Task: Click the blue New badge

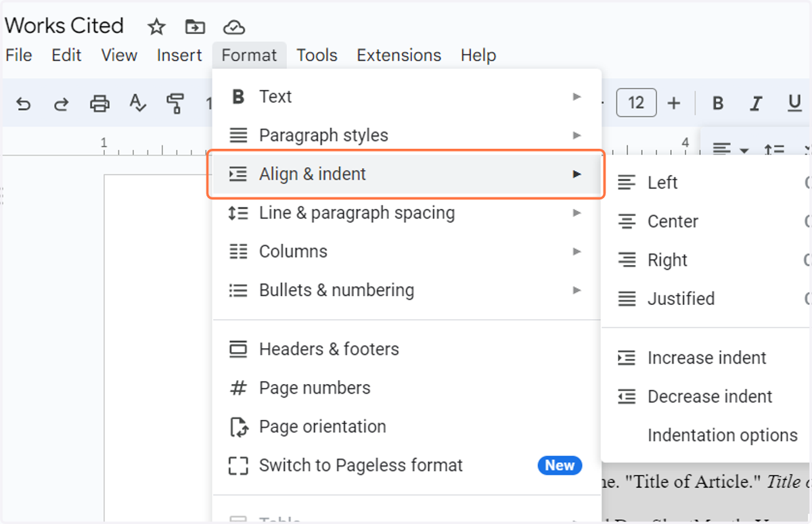Action: click(560, 465)
